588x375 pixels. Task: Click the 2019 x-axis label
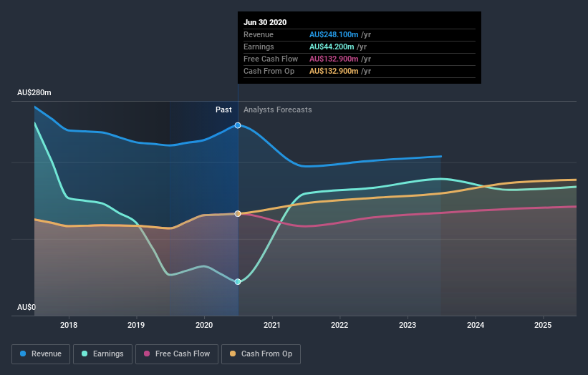pyautogui.click(x=136, y=325)
